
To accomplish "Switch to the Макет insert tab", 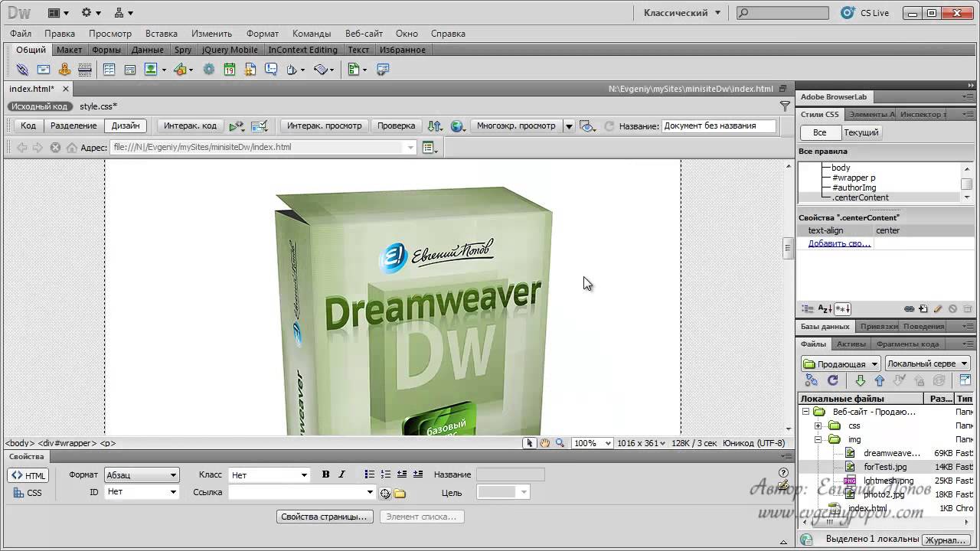I will 69,50.
